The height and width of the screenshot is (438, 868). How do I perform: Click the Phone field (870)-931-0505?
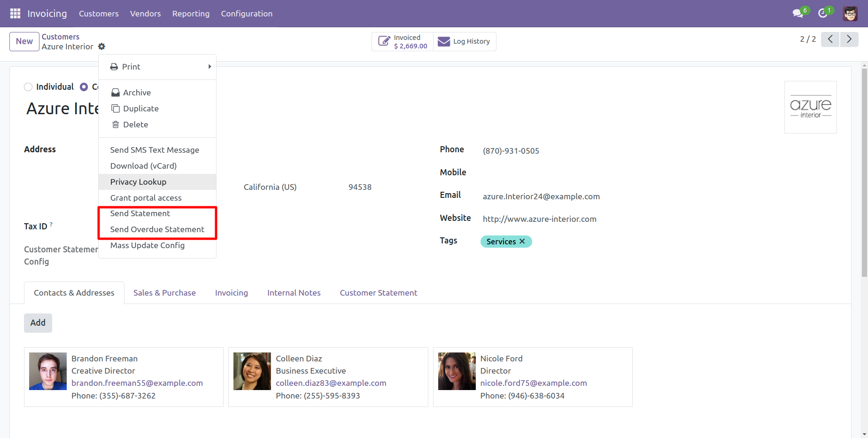point(511,151)
